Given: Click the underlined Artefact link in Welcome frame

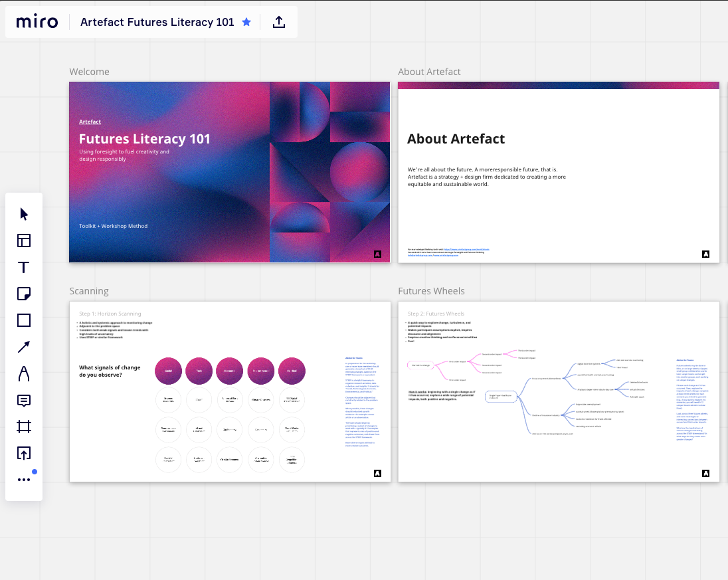Looking at the screenshot, I should click(90, 122).
